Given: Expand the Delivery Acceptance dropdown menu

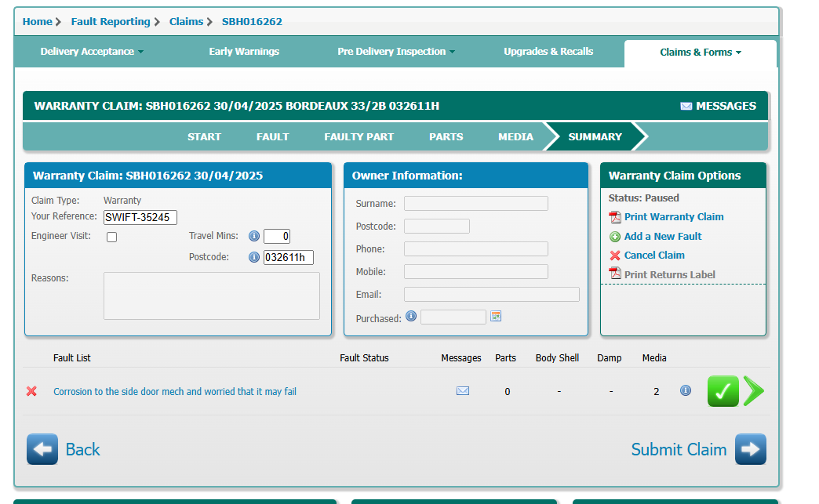Looking at the screenshot, I should pos(92,52).
